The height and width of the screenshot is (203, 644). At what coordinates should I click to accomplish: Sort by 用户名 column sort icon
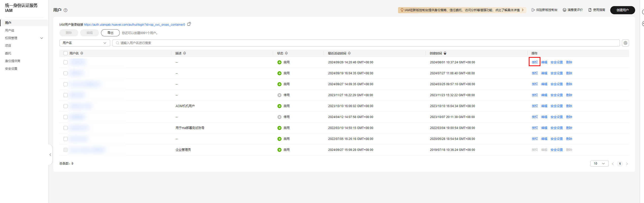pyautogui.click(x=82, y=53)
